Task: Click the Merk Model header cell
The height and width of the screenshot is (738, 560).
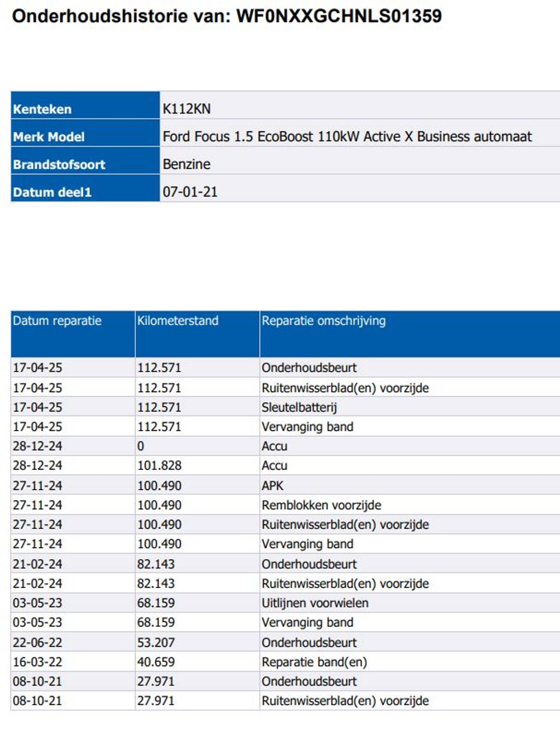Action: (49, 137)
